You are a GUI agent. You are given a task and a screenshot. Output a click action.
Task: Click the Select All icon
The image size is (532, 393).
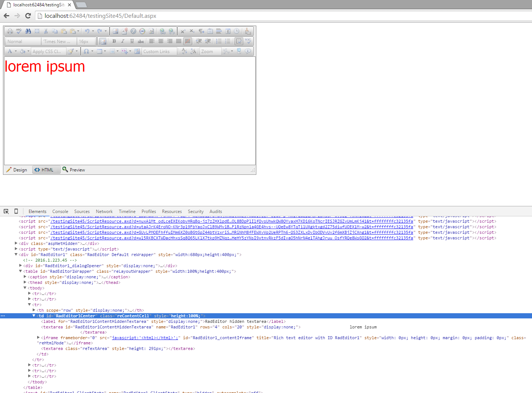coord(37,31)
